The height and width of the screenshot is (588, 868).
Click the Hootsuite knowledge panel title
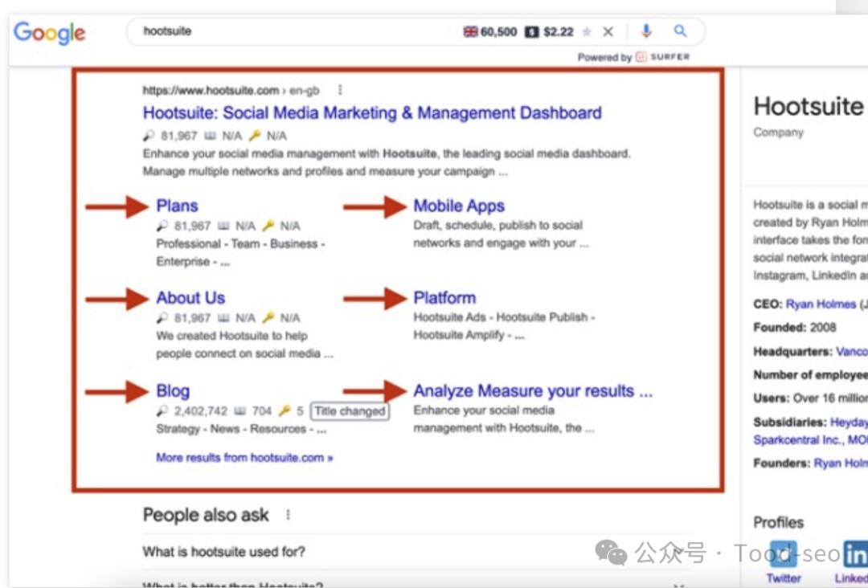point(809,106)
